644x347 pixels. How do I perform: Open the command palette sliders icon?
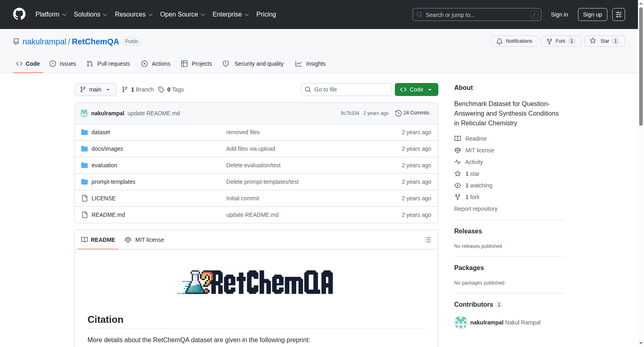[619, 15]
